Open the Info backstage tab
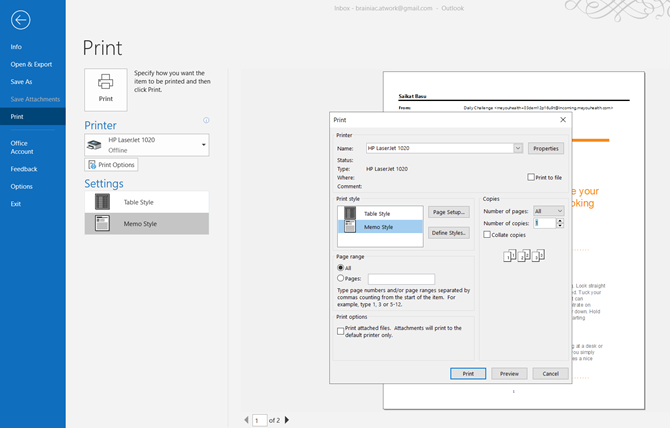The image size is (670, 428). (16, 47)
